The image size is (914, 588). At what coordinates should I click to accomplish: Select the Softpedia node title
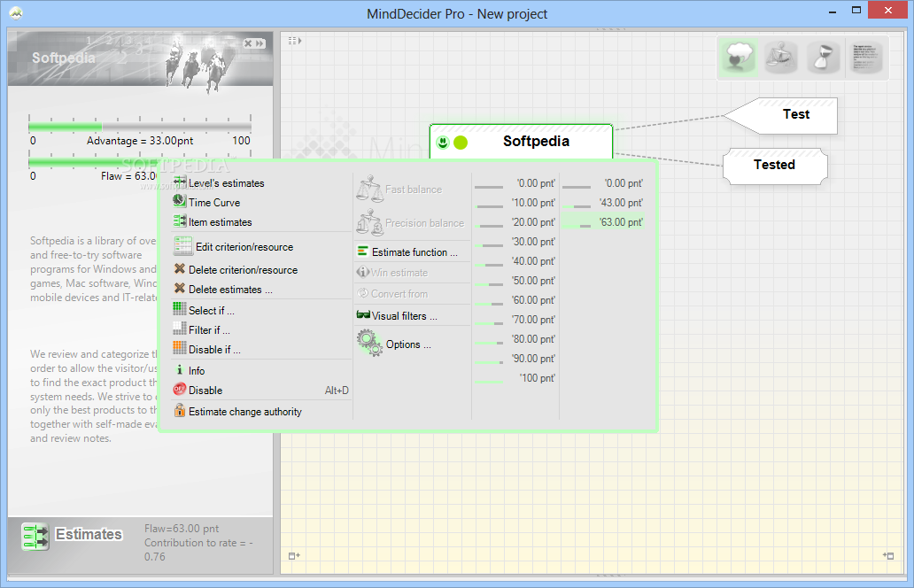536,141
